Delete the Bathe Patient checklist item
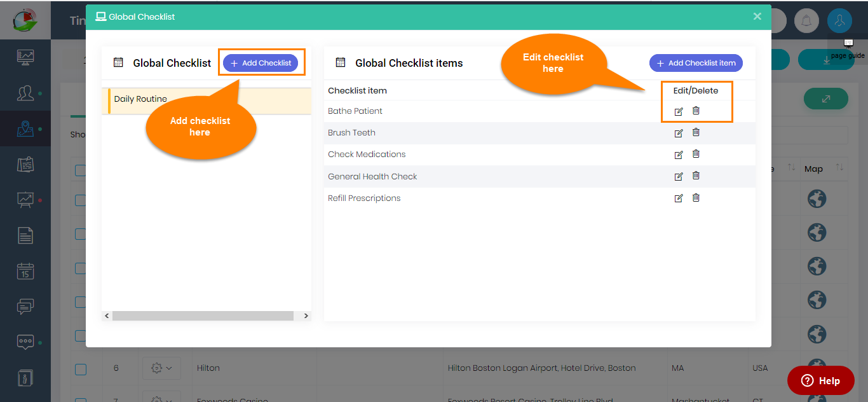 [696, 111]
